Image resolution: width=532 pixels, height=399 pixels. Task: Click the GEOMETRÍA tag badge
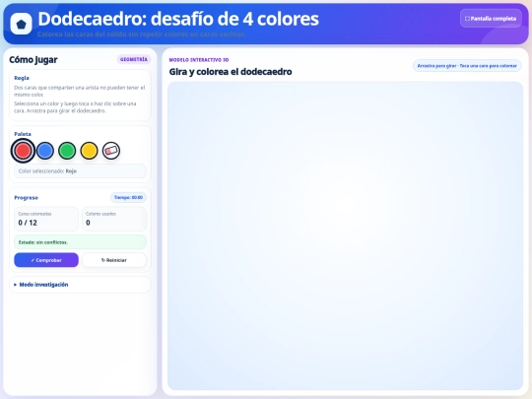pos(134,59)
